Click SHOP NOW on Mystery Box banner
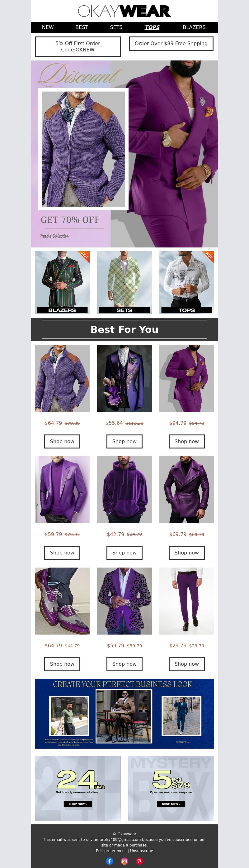 [x=171, y=804]
